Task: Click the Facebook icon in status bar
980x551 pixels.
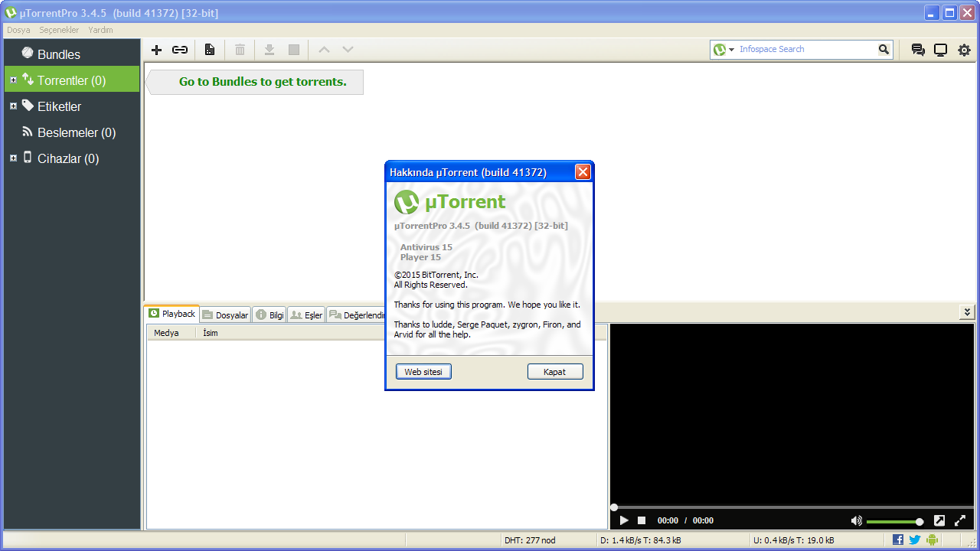Action: [898, 540]
